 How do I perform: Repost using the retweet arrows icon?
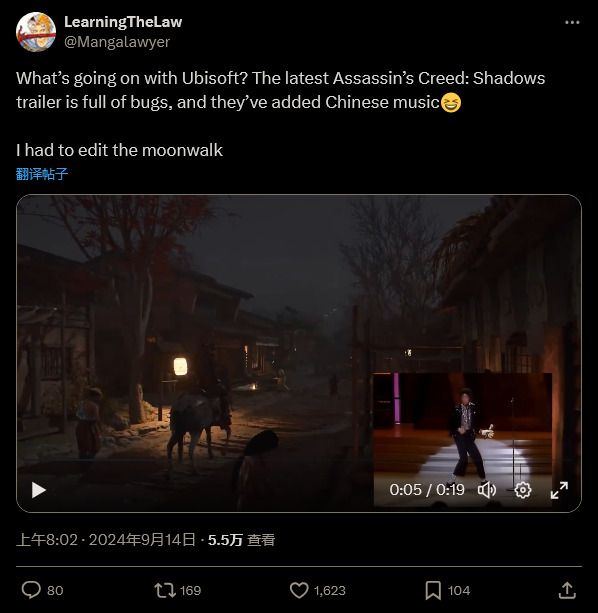tap(165, 590)
